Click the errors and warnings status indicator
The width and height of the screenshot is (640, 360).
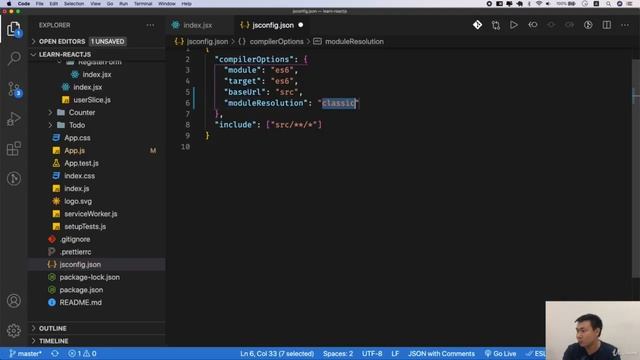click(x=82, y=353)
